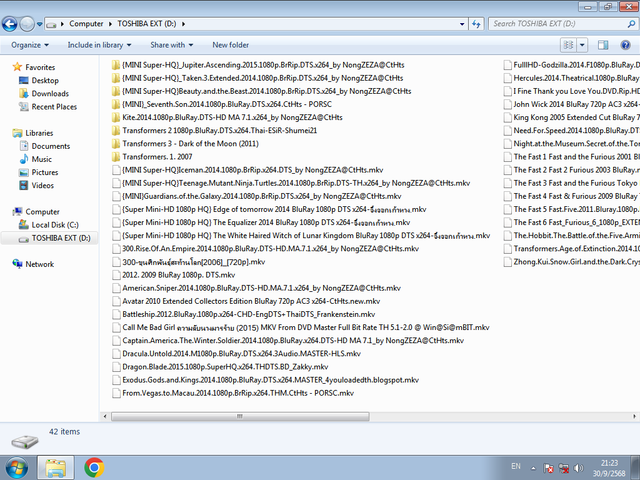Open Windows Help icon
Viewport: 640px width, 480px height.
[625, 45]
